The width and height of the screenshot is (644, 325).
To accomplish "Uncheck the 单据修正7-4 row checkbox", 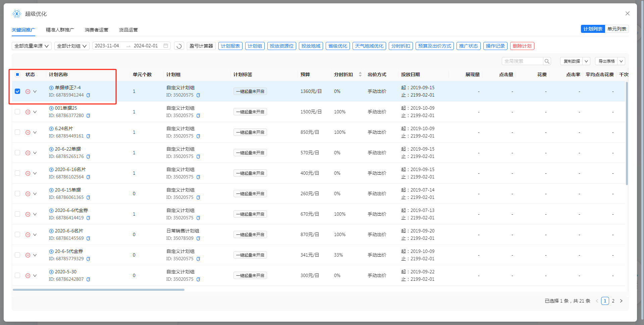I will [17, 91].
